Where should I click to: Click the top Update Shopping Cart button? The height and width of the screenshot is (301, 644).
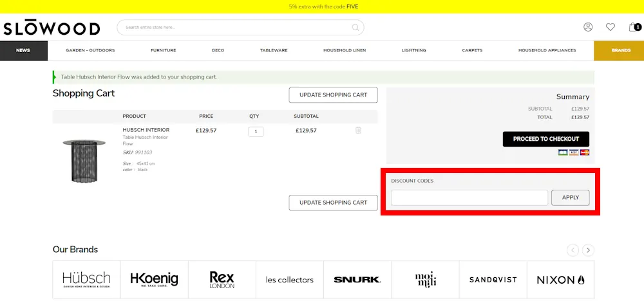coord(333,95)
